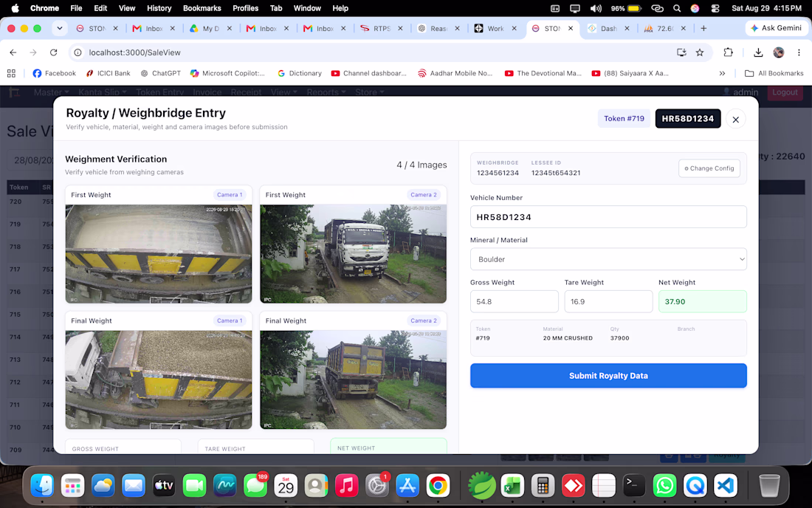Click into the Gross Weight field showing 54.8

click(x=514, y=301)
